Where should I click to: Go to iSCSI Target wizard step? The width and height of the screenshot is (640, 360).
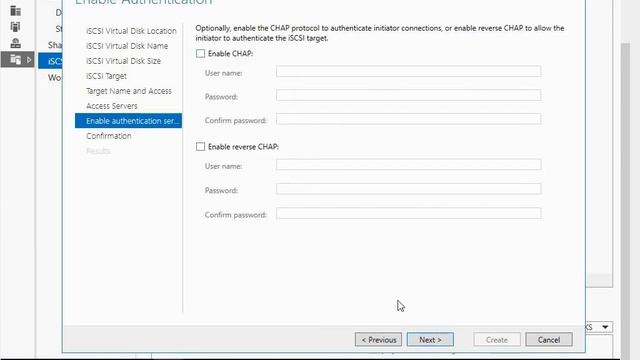(106, 76)
